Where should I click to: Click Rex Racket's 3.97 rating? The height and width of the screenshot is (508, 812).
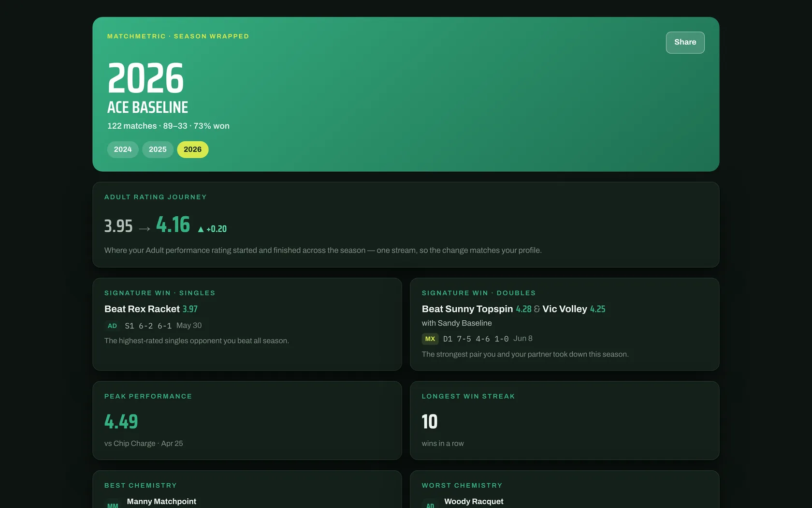190,309
